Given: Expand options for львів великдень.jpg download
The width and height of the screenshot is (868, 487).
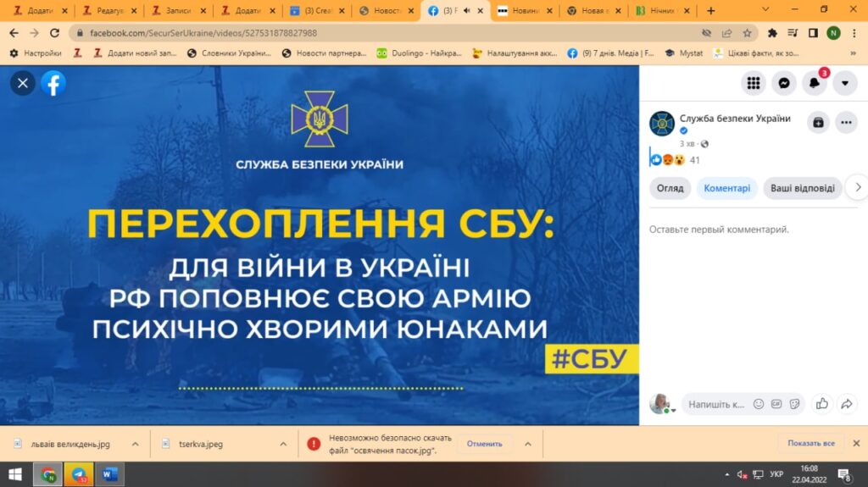Looking at the screenshot, I should coord(135,443).
